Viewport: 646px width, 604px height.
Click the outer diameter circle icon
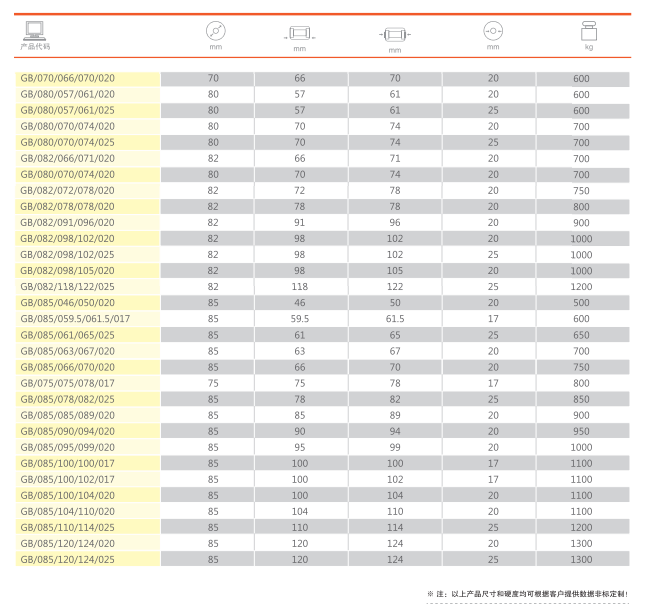tap(215, 30)
